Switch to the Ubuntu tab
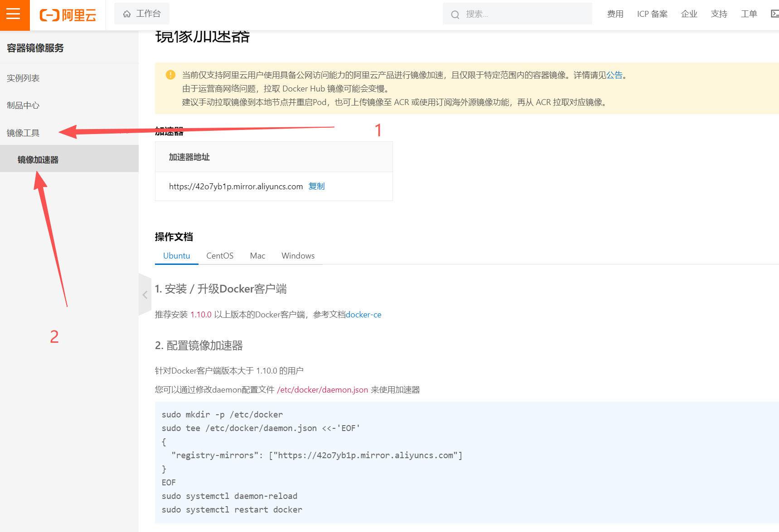The height and width of the screenshot is (532, 779). (176, 256)
